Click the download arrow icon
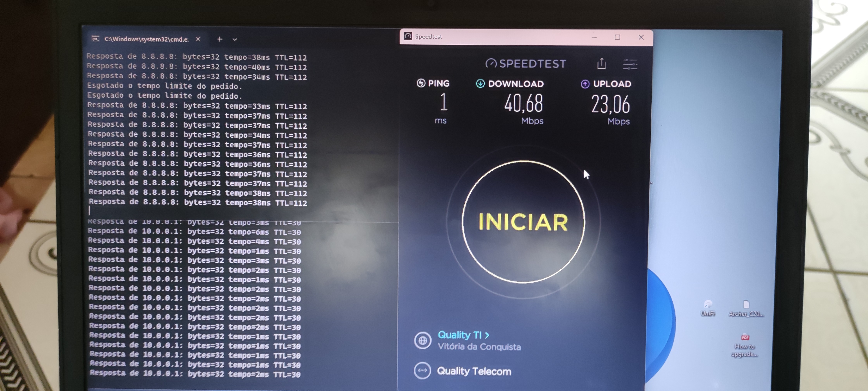 point(480,83)
